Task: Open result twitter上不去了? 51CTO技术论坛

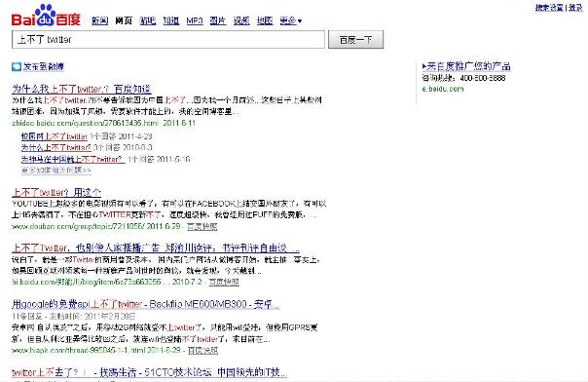Action: point(149,372)
